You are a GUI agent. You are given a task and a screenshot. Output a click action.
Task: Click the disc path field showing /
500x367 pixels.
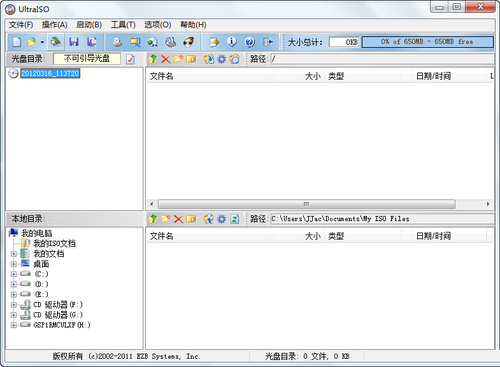pyautogui.click(x=382, y=59)
